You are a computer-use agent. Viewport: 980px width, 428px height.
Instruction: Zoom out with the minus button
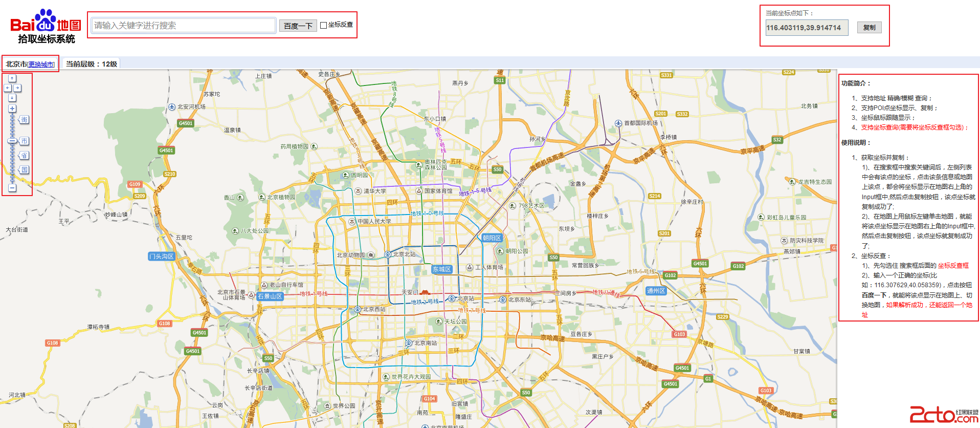tap(12, 188)
